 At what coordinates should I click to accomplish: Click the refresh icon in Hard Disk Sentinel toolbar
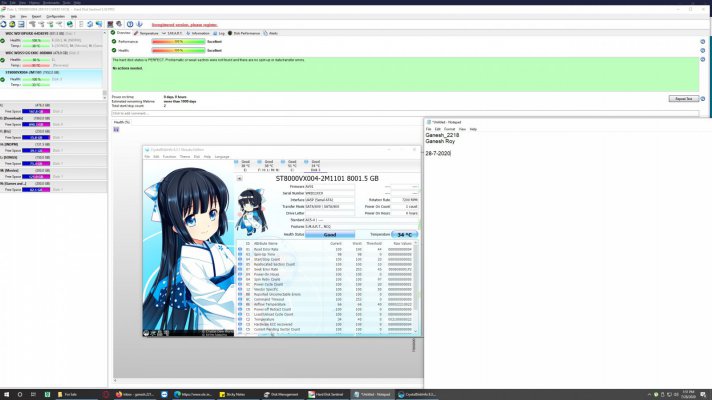tap(3, 24)
